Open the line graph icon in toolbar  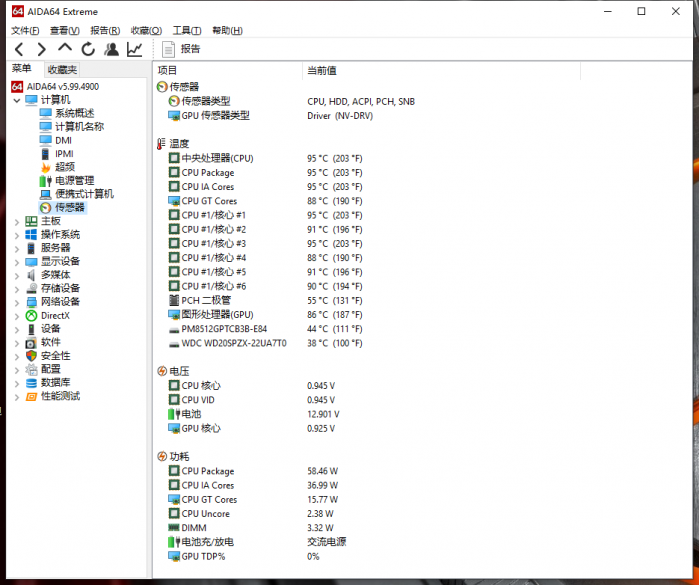pyautogui.click(x=134, y=49)
